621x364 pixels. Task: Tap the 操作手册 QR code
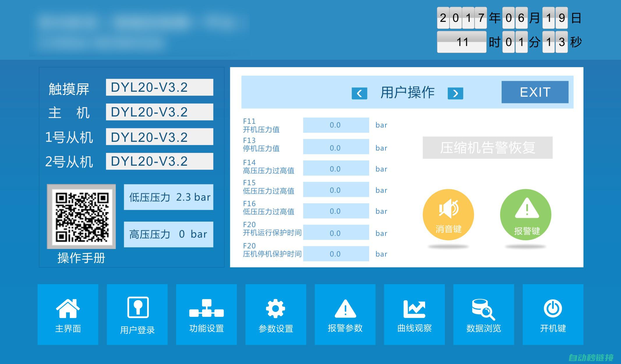point(82,217)
